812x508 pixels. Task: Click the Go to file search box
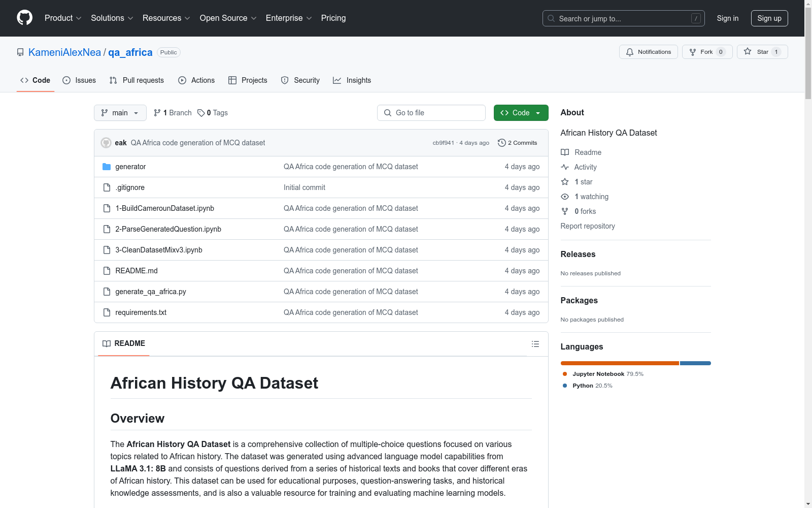[x=431, y=113]
